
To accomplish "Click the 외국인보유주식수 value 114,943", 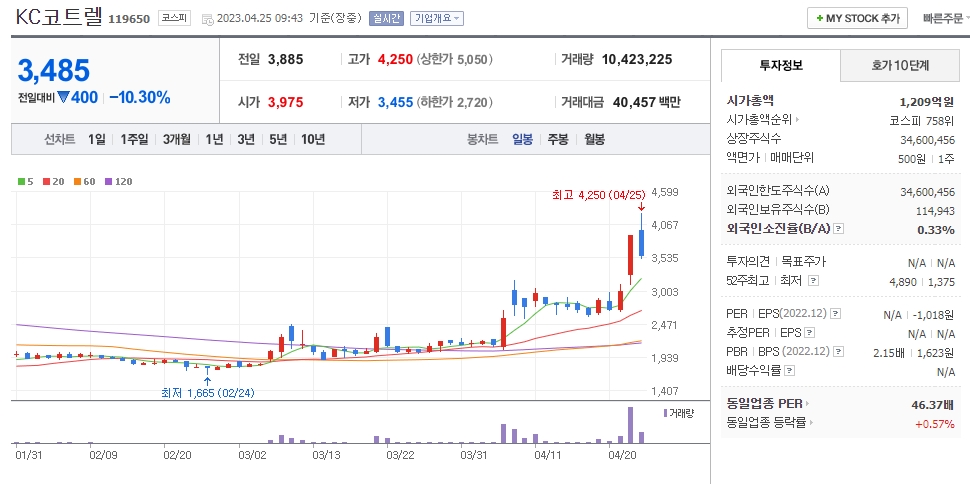I will click(935, 211).
